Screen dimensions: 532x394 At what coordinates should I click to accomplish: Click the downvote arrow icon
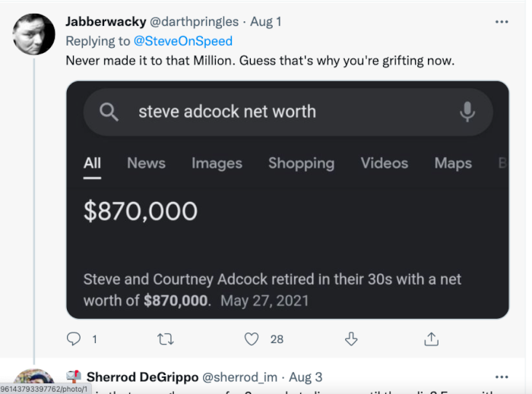tap(351, 339)
